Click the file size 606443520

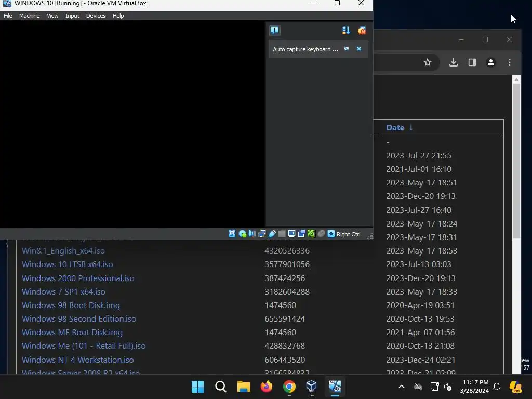pyautogui.click(x=285, y=360)
